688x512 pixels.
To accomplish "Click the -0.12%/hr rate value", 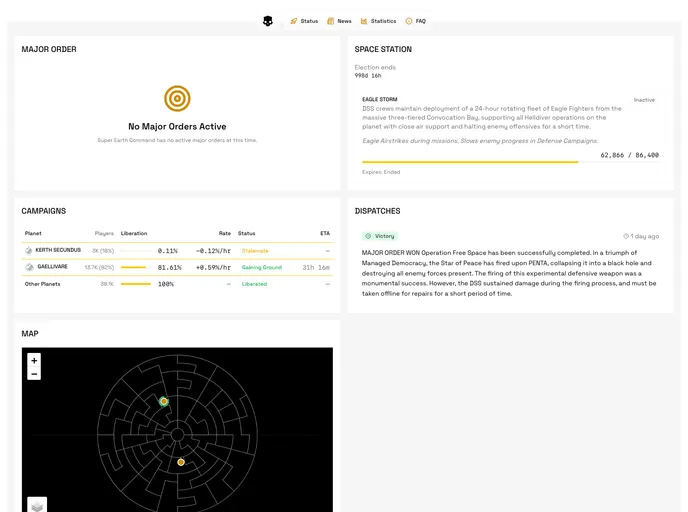I will click(x=213, y=251).
